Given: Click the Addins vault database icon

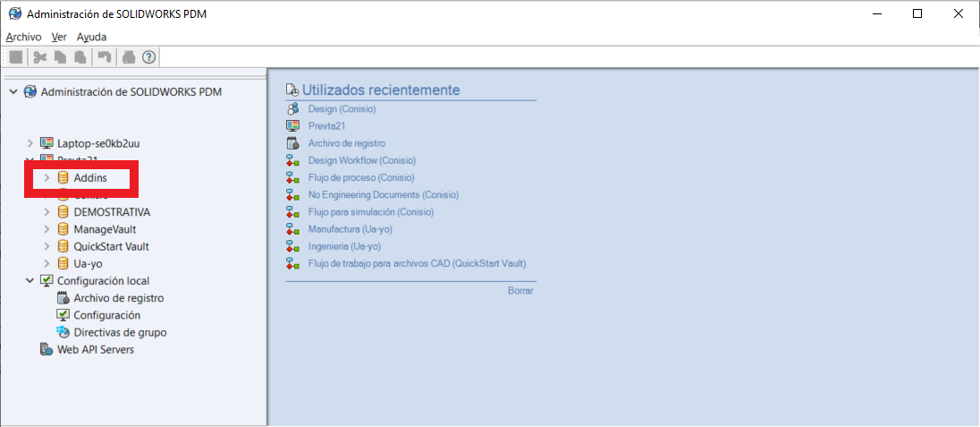Looking at the screenshot, I should pyautogui.click(x=63, y=178).
